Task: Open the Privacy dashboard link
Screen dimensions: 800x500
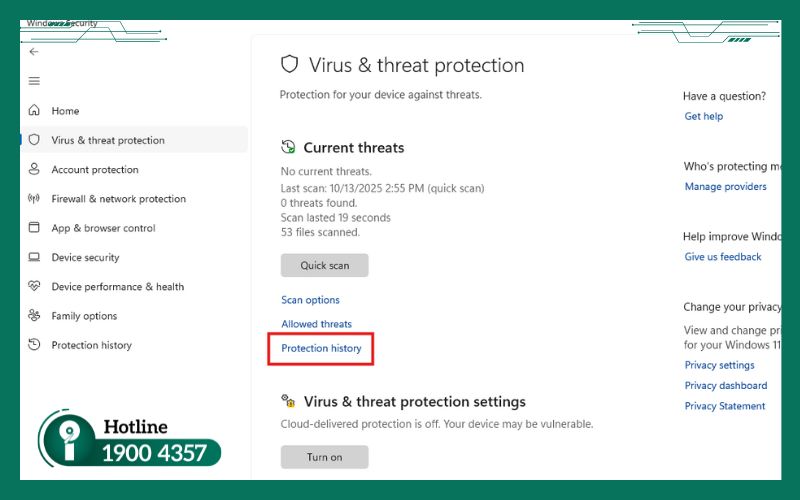Action: tap(725, 386)
